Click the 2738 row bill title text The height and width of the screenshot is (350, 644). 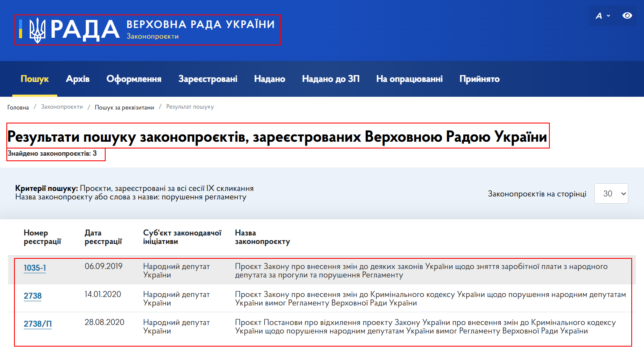tap(431, 299)
